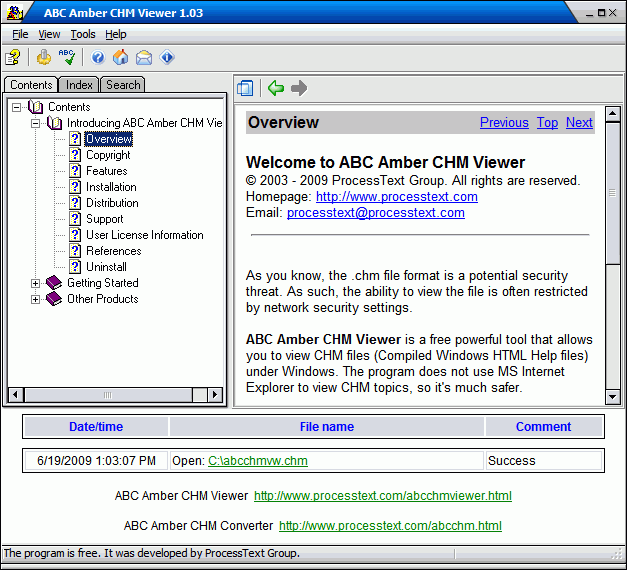Click the Success comment cell
This screenshot has width=627, height=570.
543,460
